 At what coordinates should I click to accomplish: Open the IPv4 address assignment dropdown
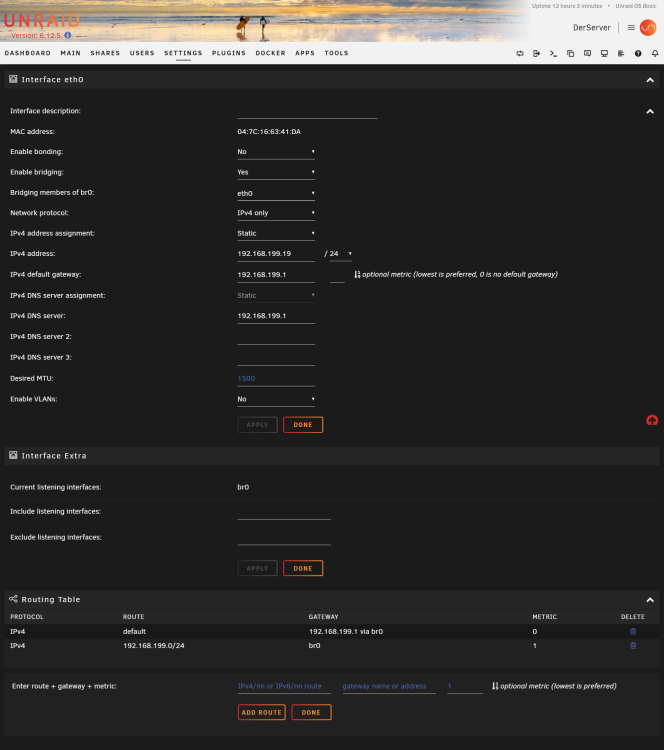coord(276,233)
